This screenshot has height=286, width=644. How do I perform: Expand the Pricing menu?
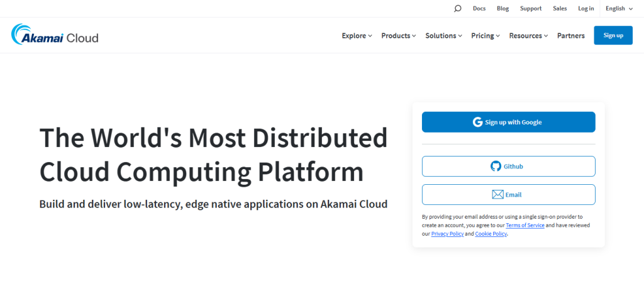tap(486, 36)
